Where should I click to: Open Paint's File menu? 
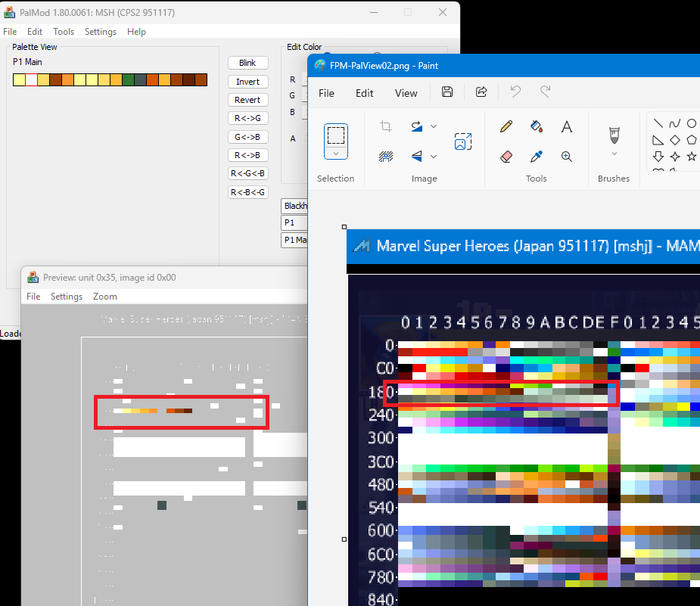(x=326, y=93)
